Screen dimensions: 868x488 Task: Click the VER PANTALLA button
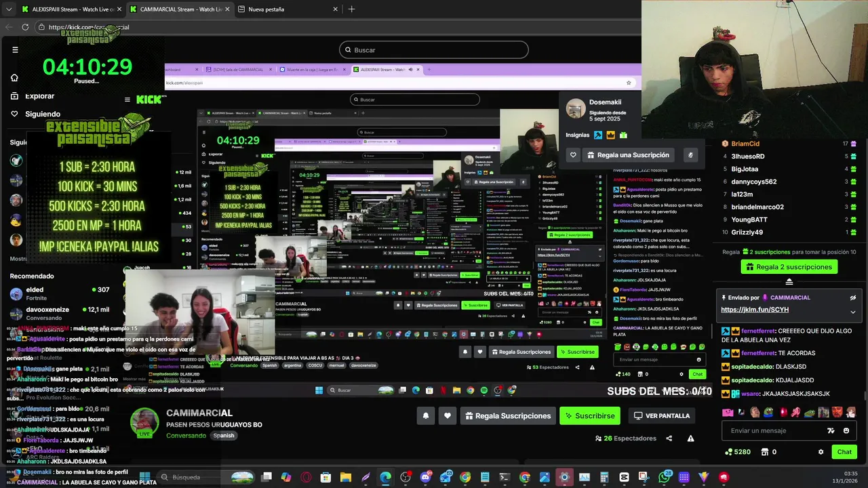pos(662,415)
